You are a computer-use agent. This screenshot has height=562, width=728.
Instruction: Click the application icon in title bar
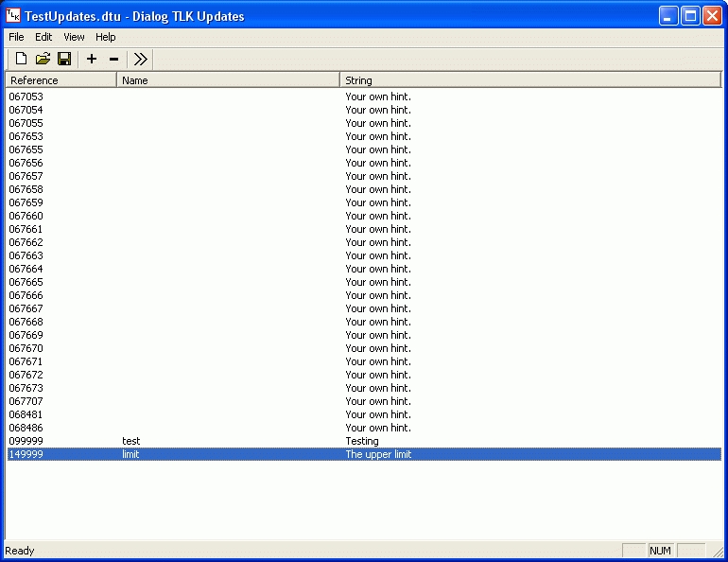pyautogui.click(x=13, y=15)
